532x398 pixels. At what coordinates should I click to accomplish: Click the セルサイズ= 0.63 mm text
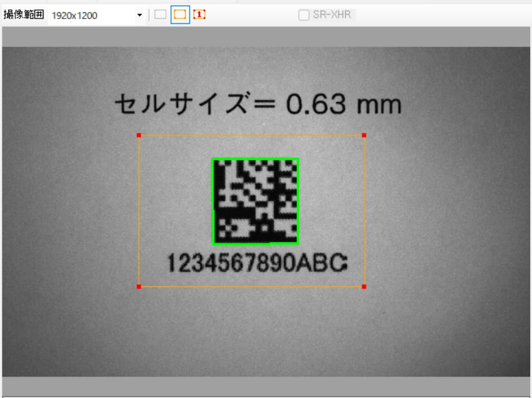[258, 104]
